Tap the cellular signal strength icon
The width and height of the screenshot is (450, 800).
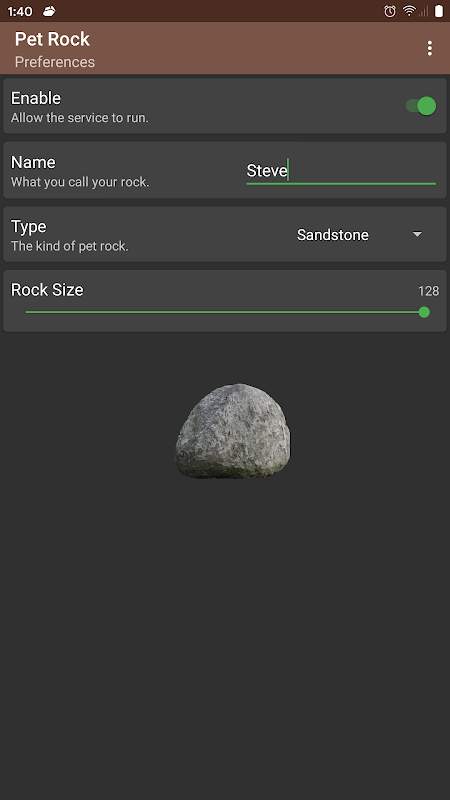click(x=423, y=11)
